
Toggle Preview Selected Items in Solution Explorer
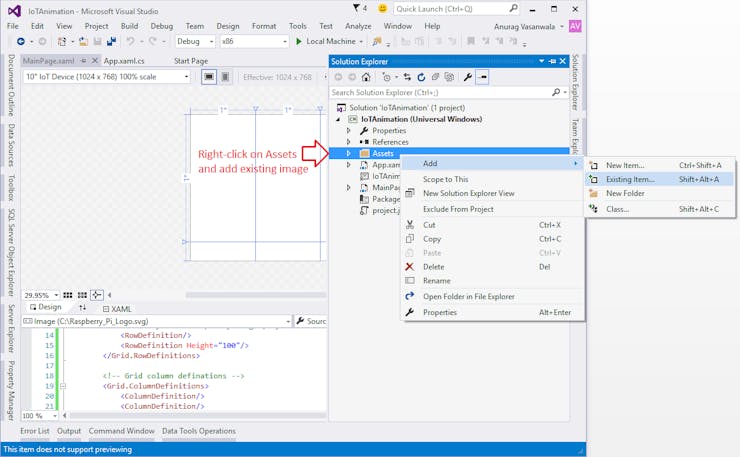click(482, 77)
